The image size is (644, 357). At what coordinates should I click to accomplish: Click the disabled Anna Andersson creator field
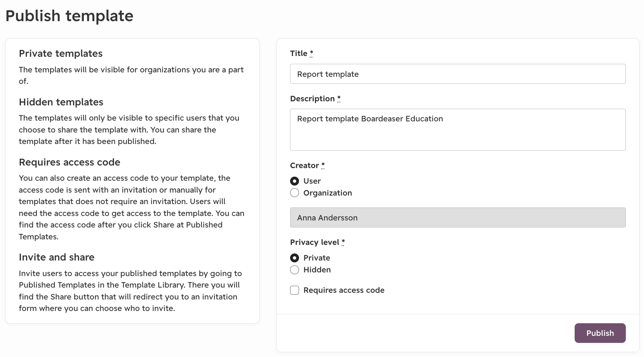(458, 217)
